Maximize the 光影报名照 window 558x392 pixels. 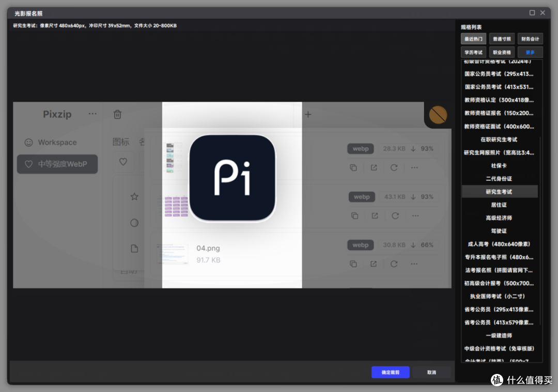point(532,12)
